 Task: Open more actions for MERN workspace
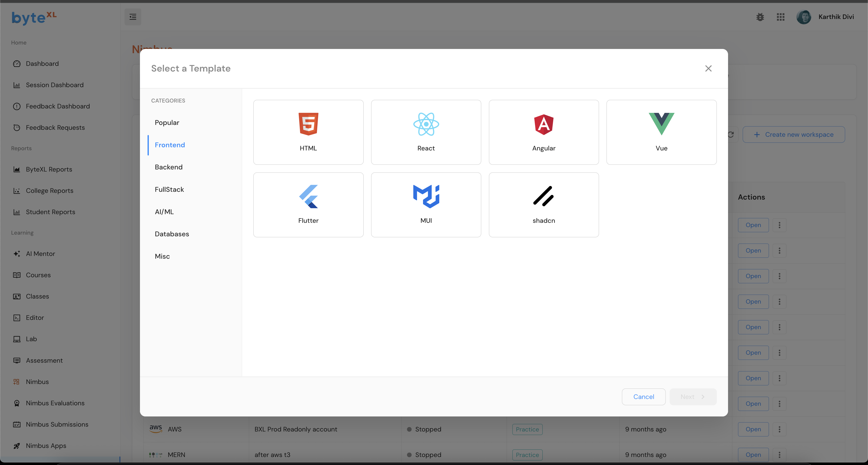tap(779, 455)
